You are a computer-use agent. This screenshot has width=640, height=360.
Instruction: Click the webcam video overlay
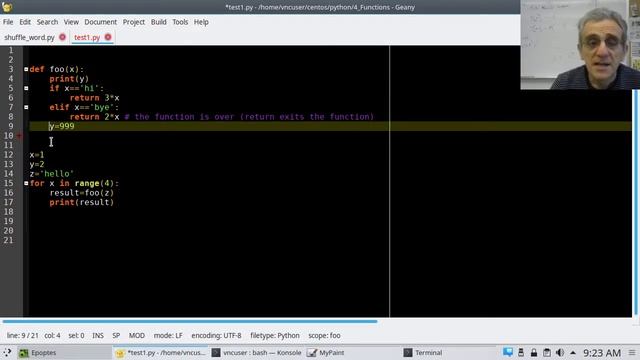[580, 44]
